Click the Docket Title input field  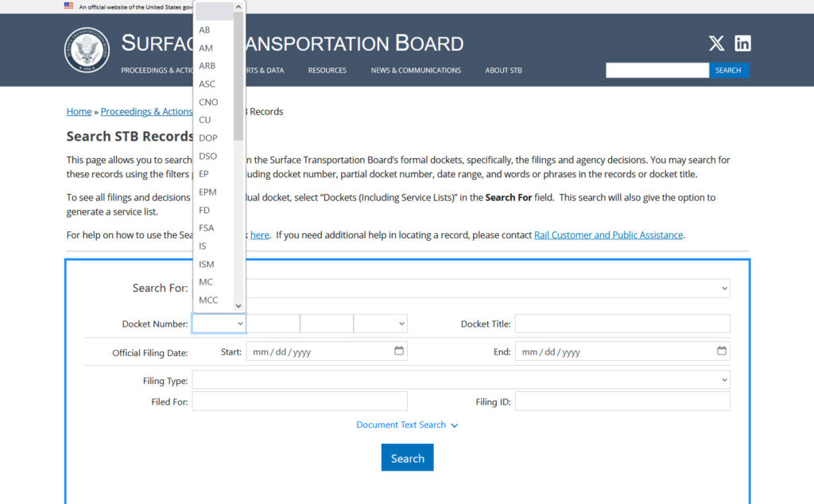[622, 324]
